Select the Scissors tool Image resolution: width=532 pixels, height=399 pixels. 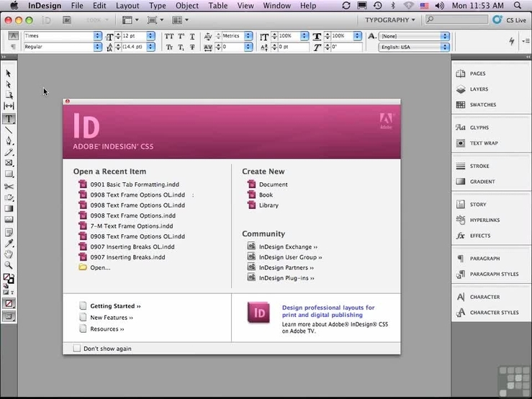9,187
